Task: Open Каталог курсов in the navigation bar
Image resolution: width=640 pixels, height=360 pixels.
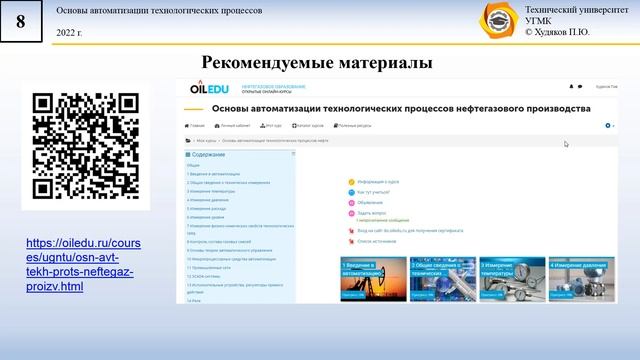Action: 308,126
